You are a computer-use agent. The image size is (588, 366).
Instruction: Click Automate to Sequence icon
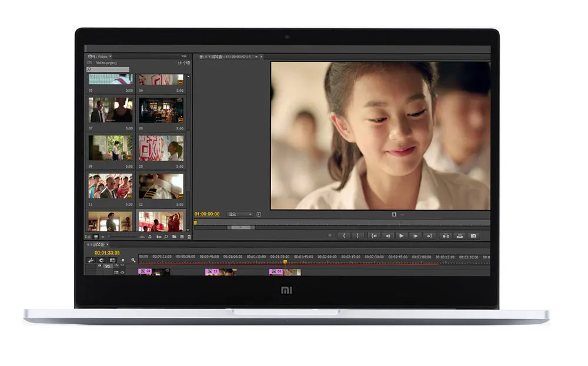click(159, 237)
